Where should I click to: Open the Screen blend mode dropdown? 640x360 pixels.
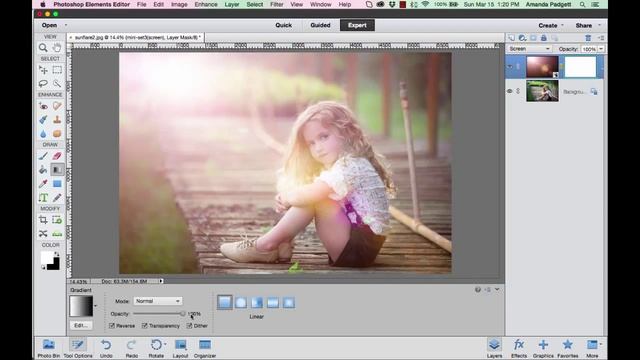(x=529, y=49)
